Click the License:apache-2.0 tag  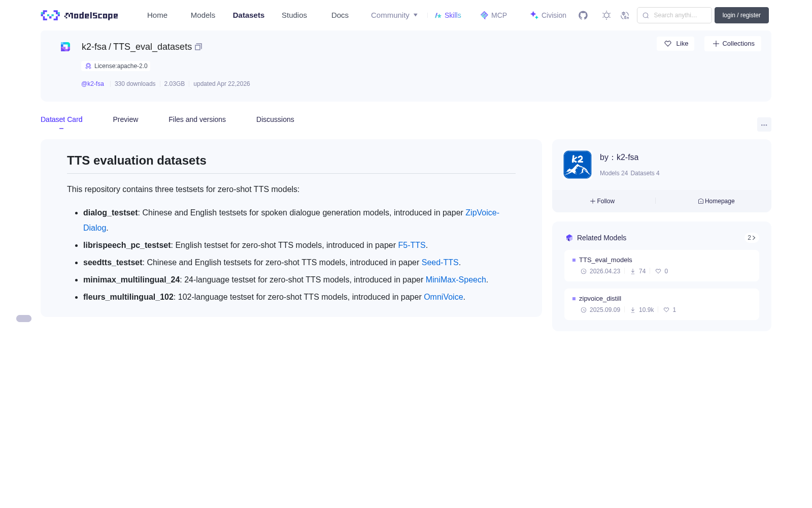coord(116,66)
